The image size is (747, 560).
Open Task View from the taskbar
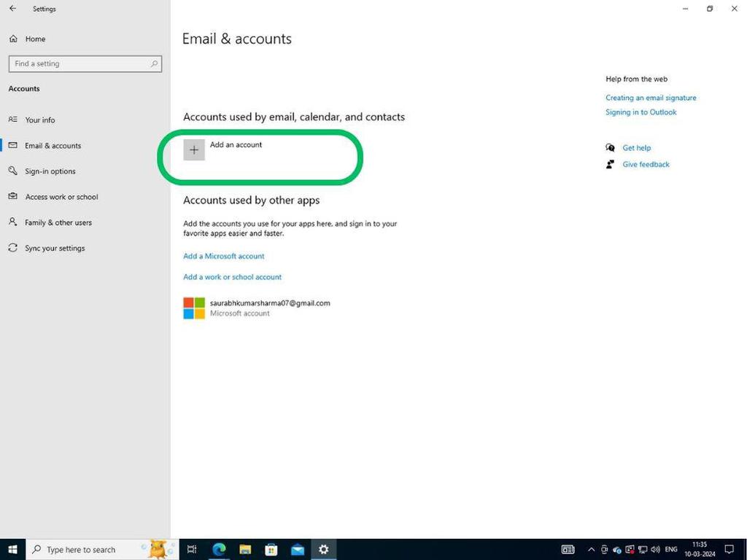click(192, 550)
